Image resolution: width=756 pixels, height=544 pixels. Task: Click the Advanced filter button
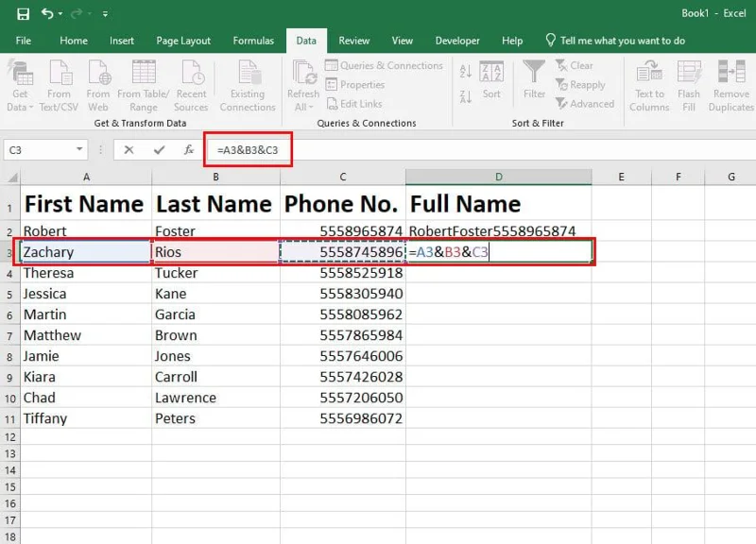coord(585,104)
